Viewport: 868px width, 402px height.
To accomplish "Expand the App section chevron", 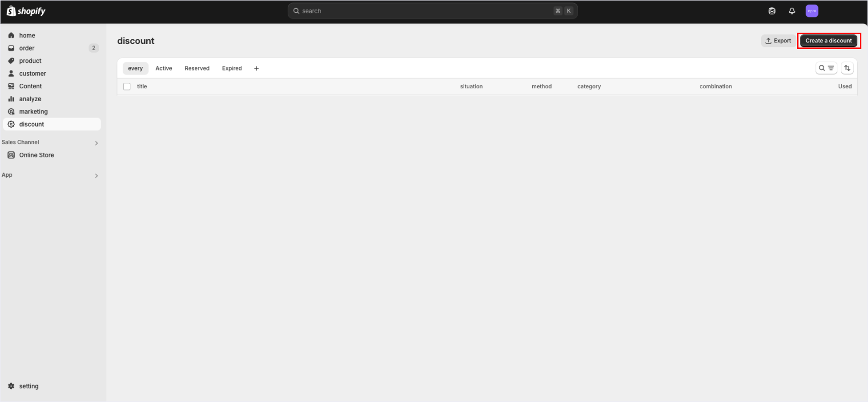I will [96, 176].
